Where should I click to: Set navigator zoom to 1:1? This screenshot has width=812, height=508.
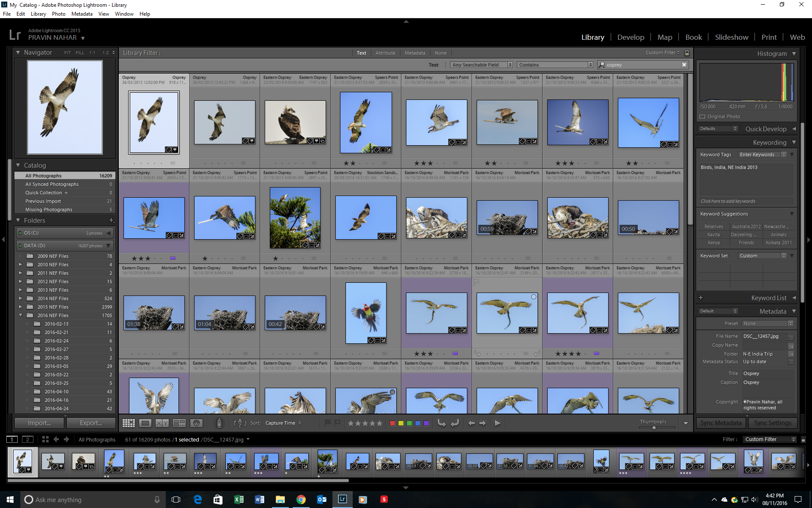pos(92,53)
